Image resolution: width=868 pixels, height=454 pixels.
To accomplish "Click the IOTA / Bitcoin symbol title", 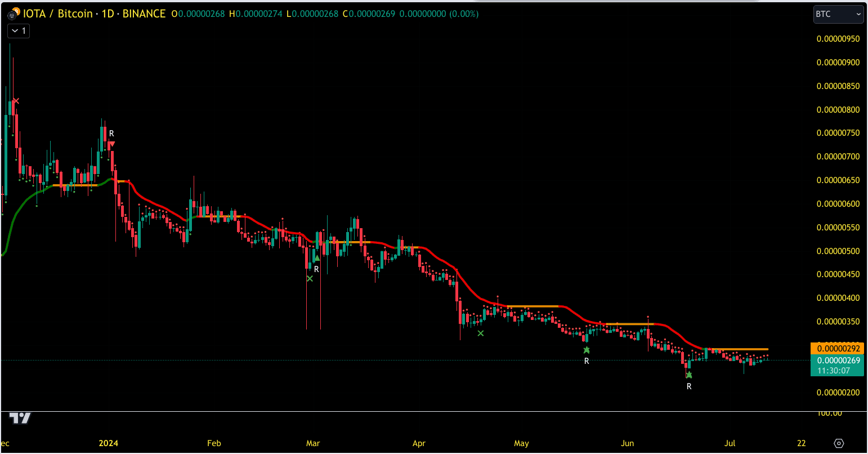I will tap(58, 14).
